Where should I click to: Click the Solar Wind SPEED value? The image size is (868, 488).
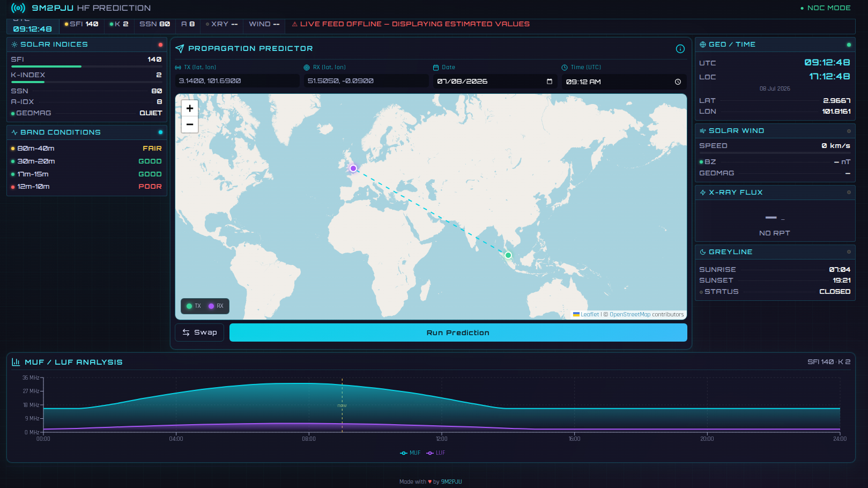pos(836,146)
